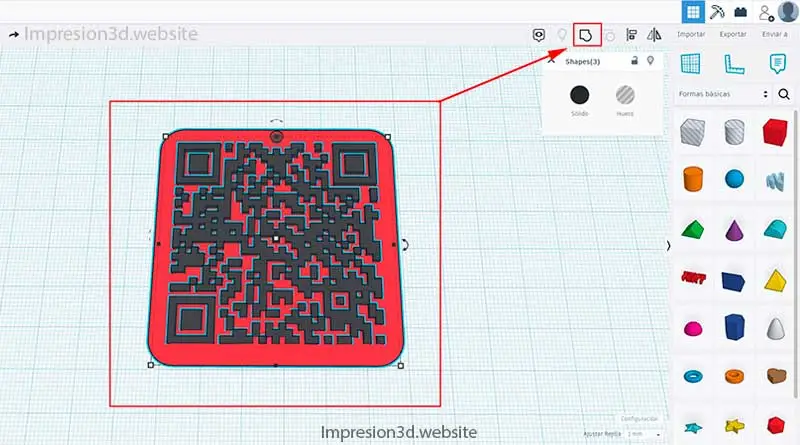Pick the green roof shape
800x445 pixels.
[692, 229]
